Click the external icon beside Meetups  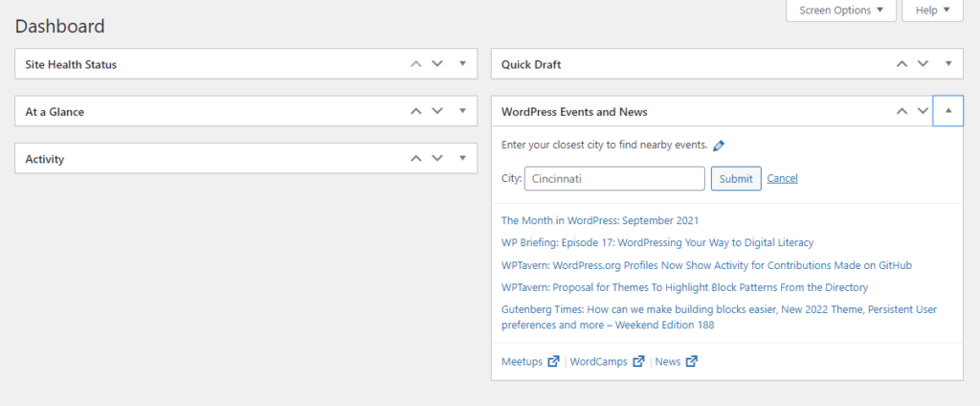553,362
